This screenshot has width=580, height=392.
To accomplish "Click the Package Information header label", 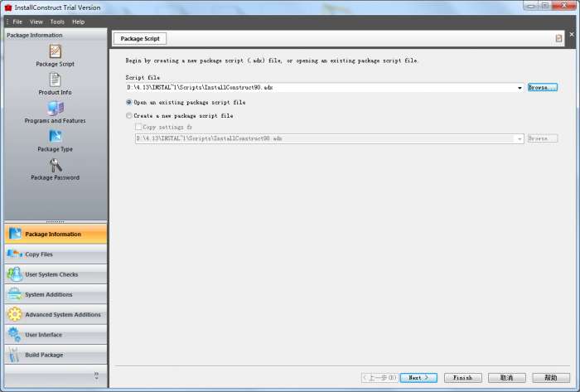I will [x=35, y=35].
